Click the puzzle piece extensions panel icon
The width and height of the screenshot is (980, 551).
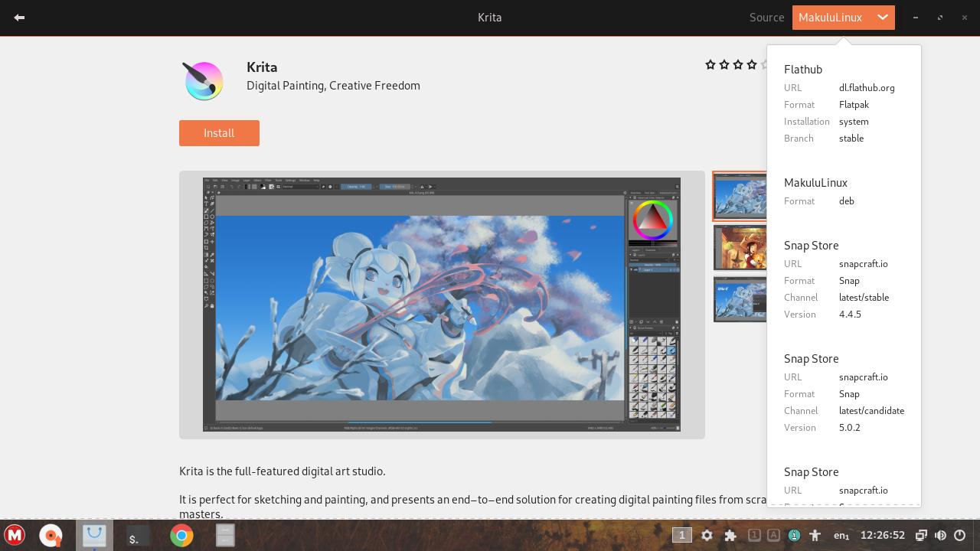coord(730,535)
